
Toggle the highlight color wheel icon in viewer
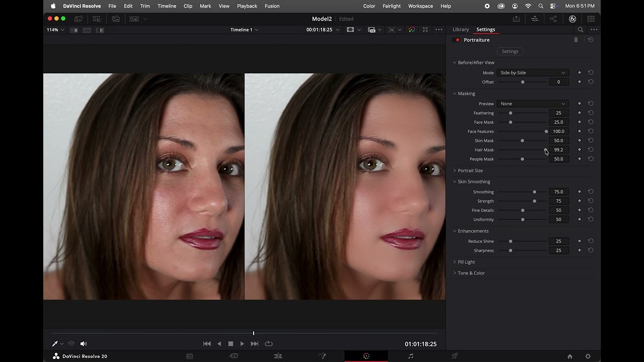[x=412, y=30]
